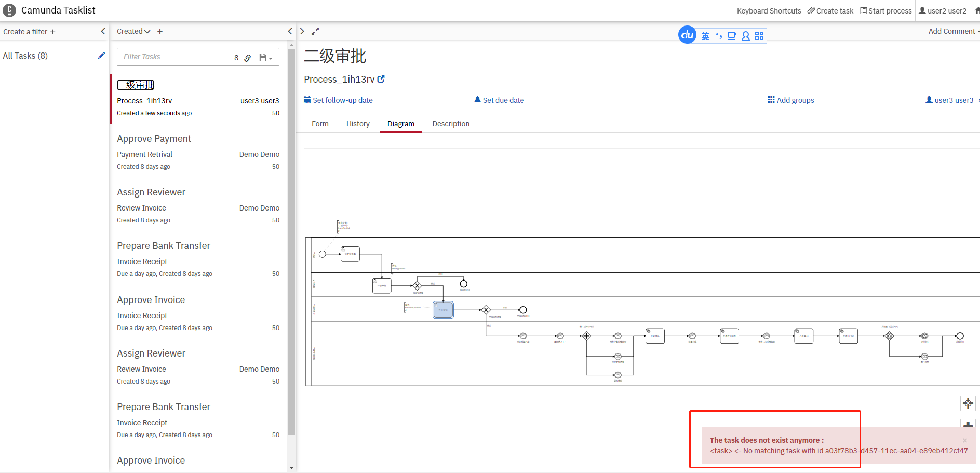
Task: Dismiss the task does not exist notification
Action: 965,440
